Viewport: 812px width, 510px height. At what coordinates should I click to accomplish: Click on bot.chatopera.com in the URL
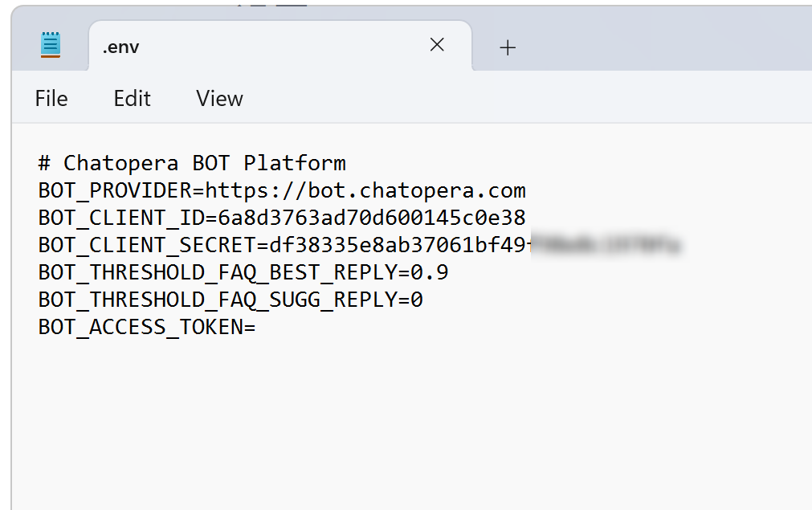point(417,190)
